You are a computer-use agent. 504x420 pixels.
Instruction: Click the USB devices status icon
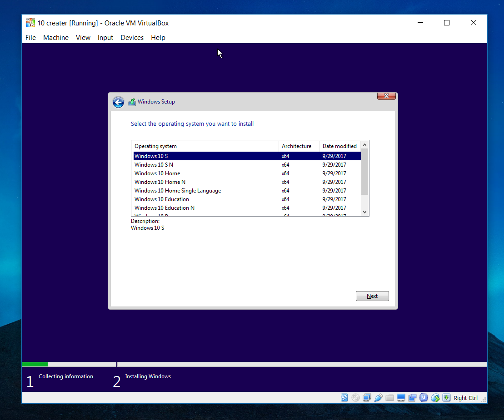pos(378,398)
